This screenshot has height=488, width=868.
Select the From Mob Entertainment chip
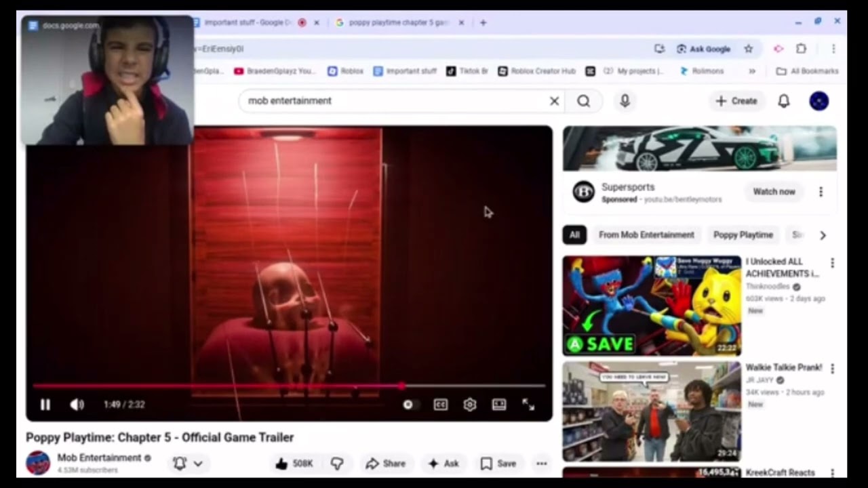tap(646, 235)
